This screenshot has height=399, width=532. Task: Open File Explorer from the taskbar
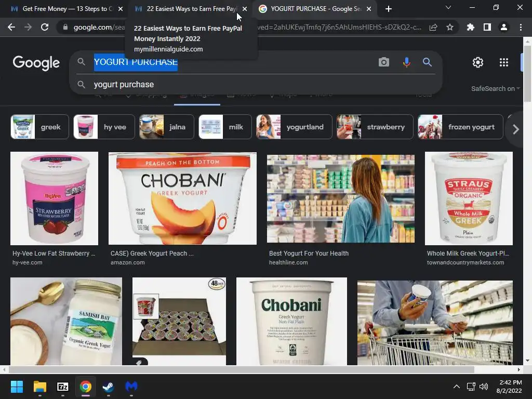(x=39, y=387)
